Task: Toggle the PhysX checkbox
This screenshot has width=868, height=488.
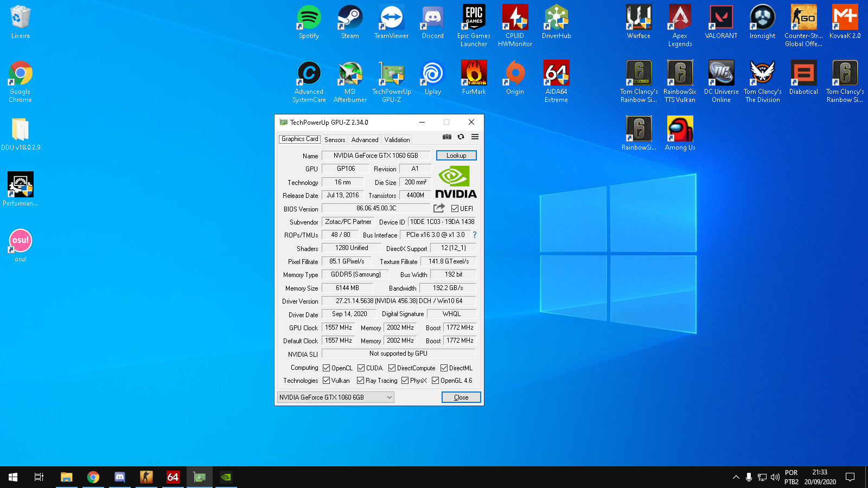Action: tap(405, 380)
